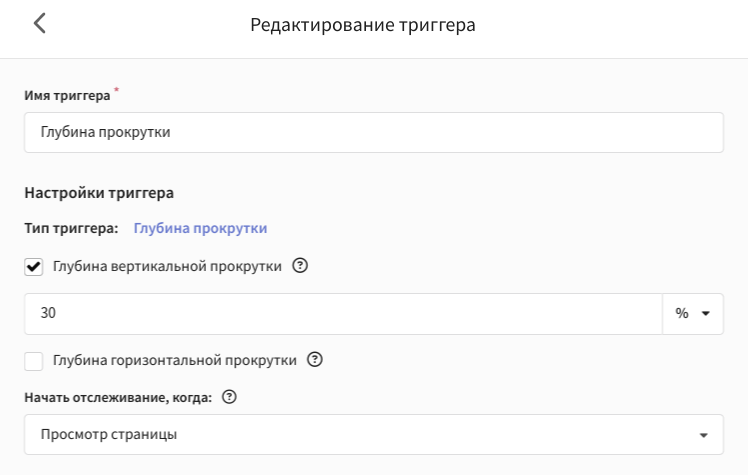
Task: Click the "Тип триггера:" label
Action: 71,228
